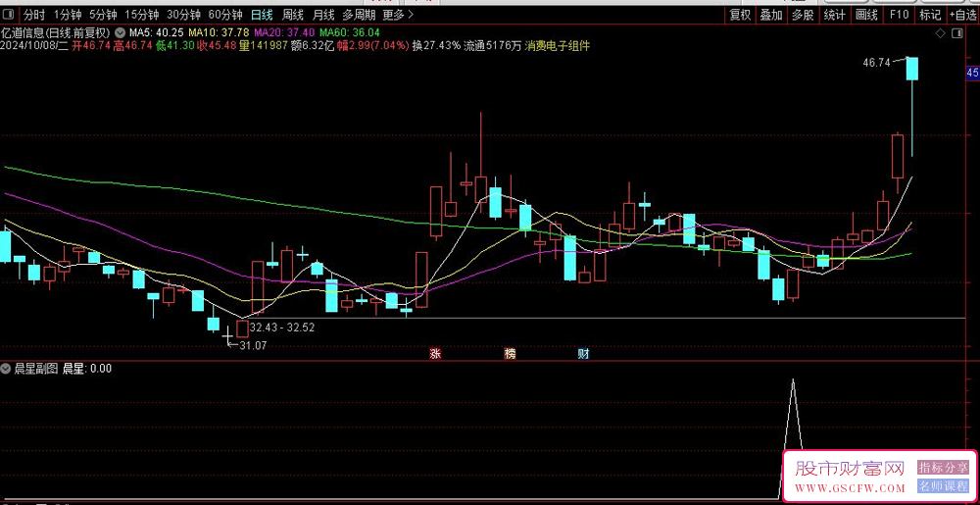Click the 开46.74 open price value

coord(90,46)
